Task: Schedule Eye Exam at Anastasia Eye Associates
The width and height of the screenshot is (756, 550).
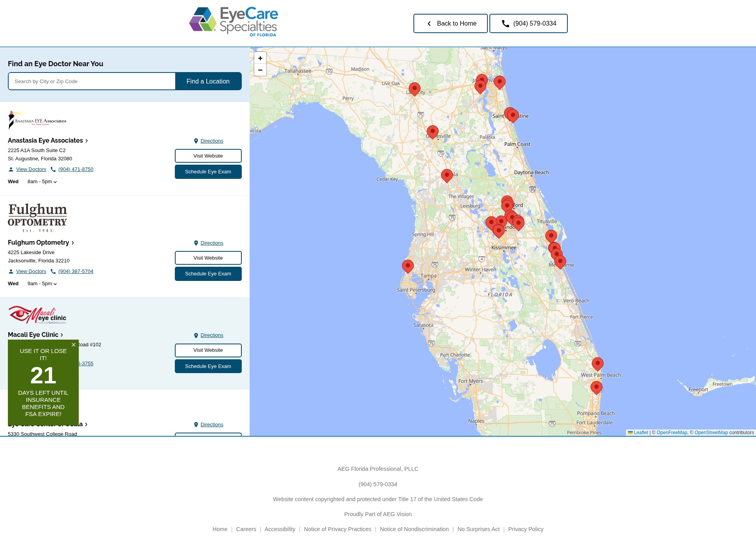Action: [208, 172]
